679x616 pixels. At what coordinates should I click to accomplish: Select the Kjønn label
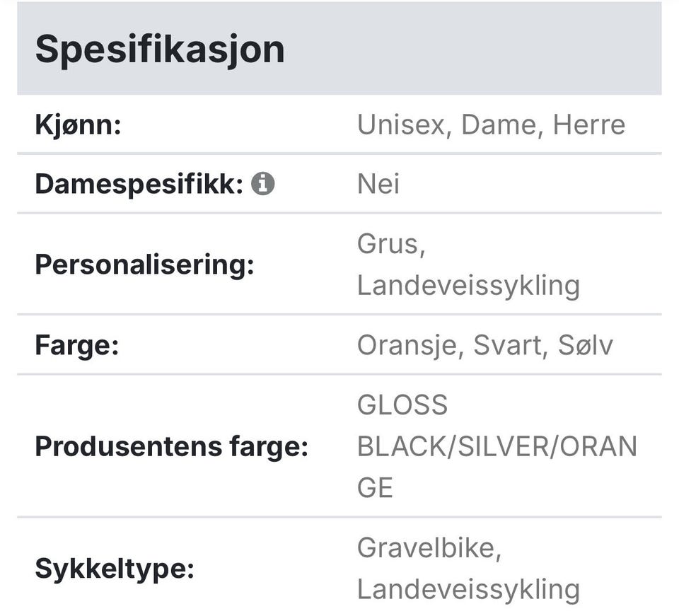pos(78,125)
